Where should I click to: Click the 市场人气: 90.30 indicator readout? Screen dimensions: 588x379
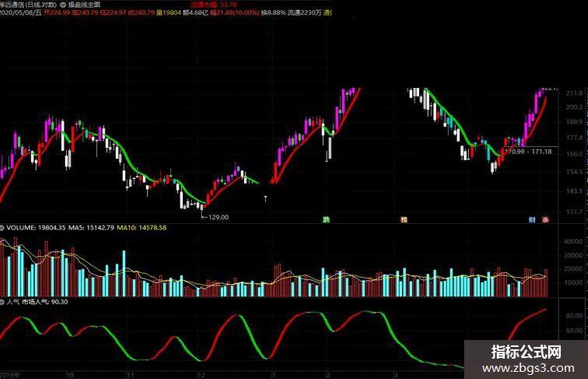click(x=45, y=302)
